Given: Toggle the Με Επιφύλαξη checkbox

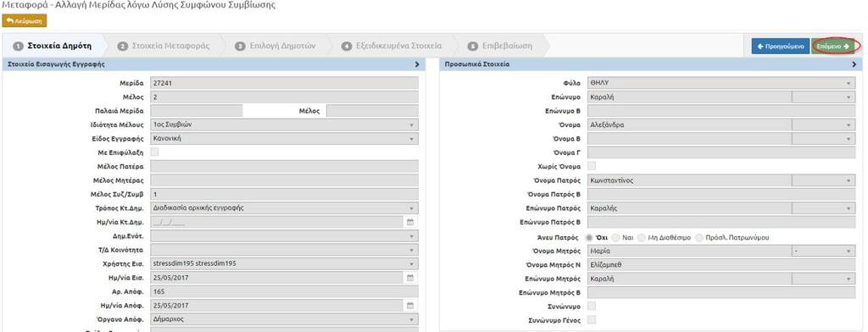Looking at the screenshot, I should tap(154, 152).
